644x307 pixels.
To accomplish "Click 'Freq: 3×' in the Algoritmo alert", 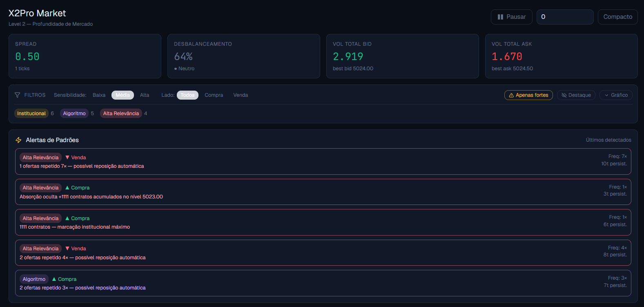I will click(x=617, y=278).
